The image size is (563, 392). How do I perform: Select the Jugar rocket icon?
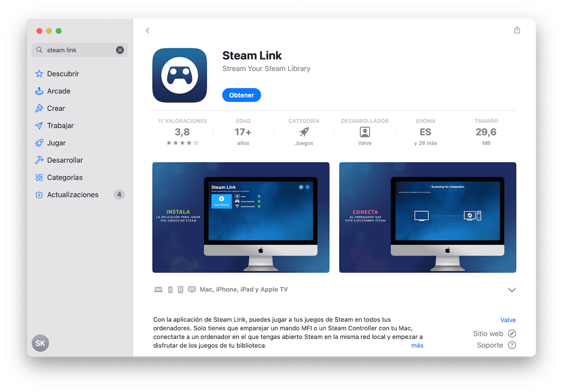click(x=39, y=143)
